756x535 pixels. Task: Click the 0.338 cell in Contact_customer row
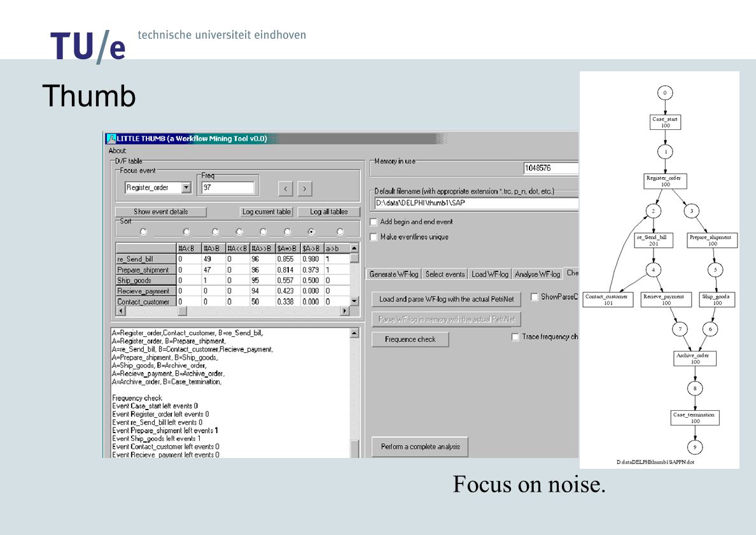[288, 301]
